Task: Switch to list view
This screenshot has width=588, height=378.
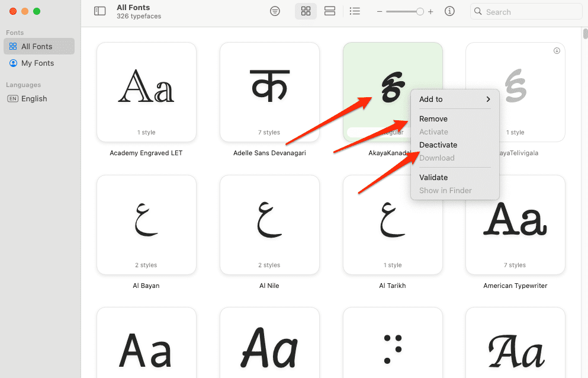Action: click(x=355, y=11)
